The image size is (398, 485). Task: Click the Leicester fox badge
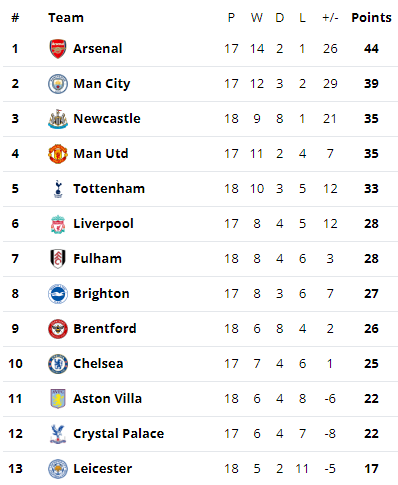tap(58, 469)
